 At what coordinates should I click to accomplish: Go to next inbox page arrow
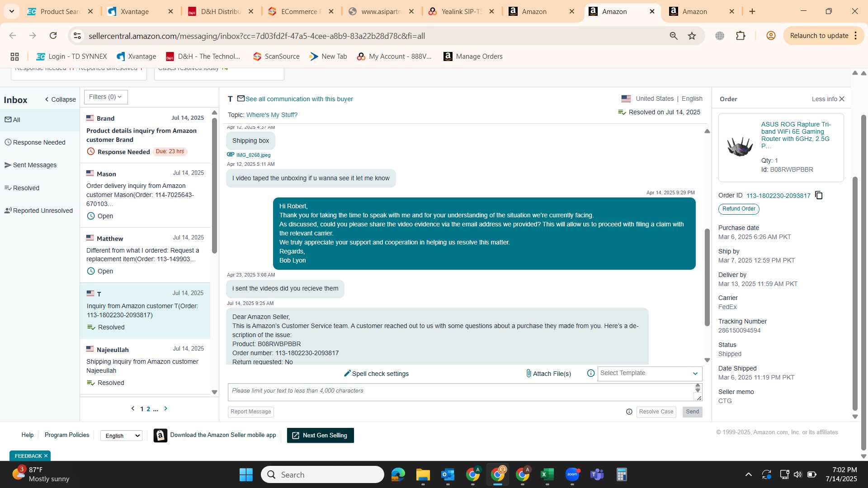pyautogui.click(x=165, y=408)
